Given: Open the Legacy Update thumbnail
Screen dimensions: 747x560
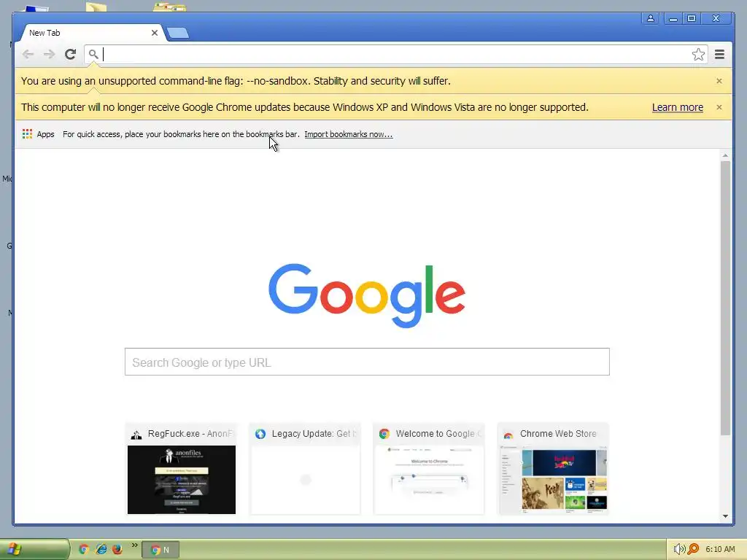Looking at the screenshot, I should coord(306,469).
